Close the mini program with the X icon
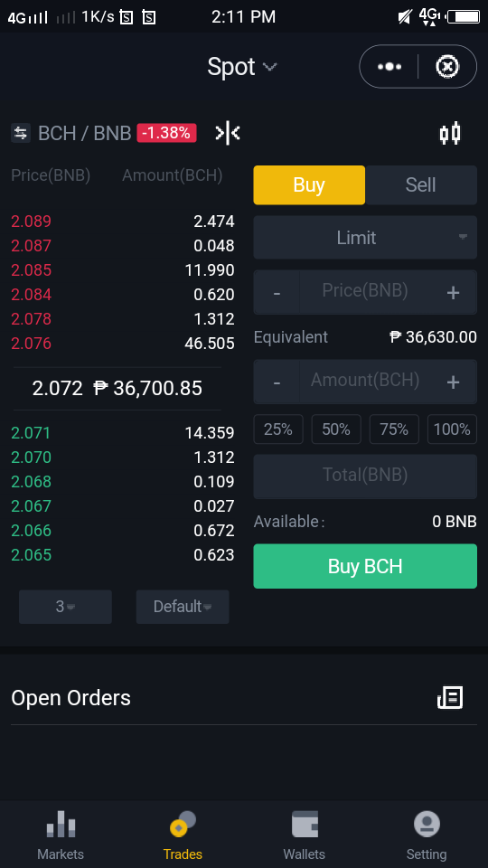 [x=447, y=66]
